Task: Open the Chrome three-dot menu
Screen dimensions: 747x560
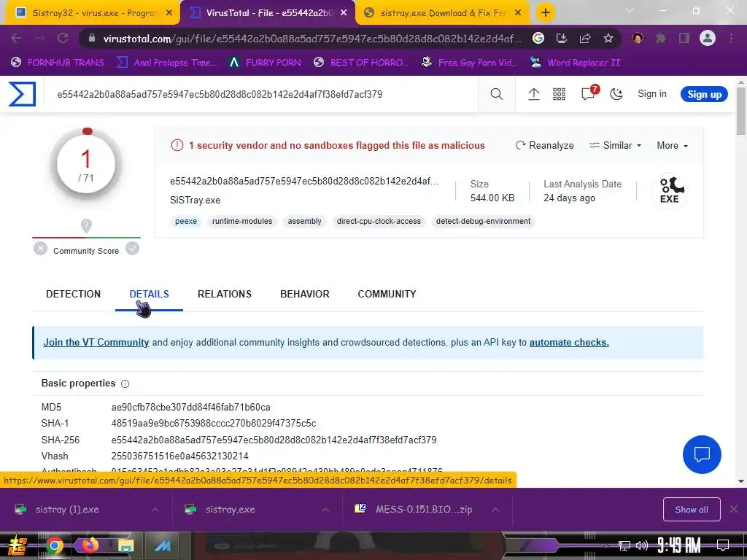Action: 731,38
